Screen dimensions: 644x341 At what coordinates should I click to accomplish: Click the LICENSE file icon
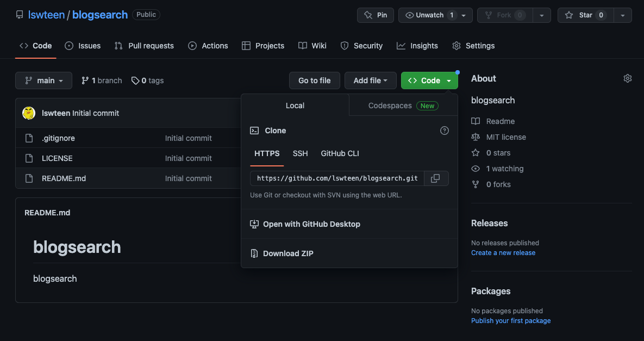29,158
